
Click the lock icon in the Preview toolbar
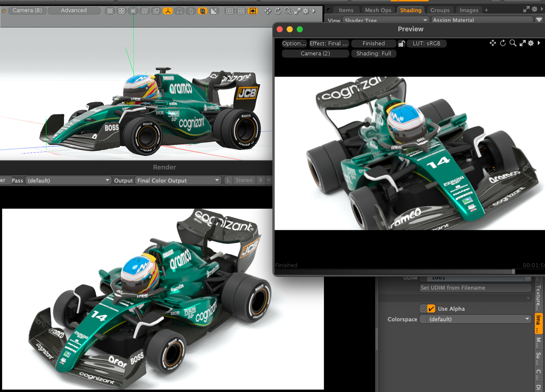click(401, 43)
